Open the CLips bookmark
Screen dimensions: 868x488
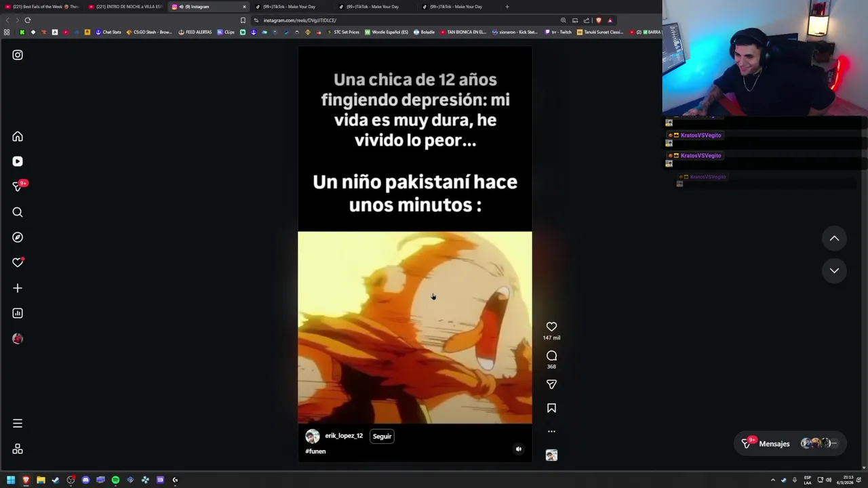226,32
